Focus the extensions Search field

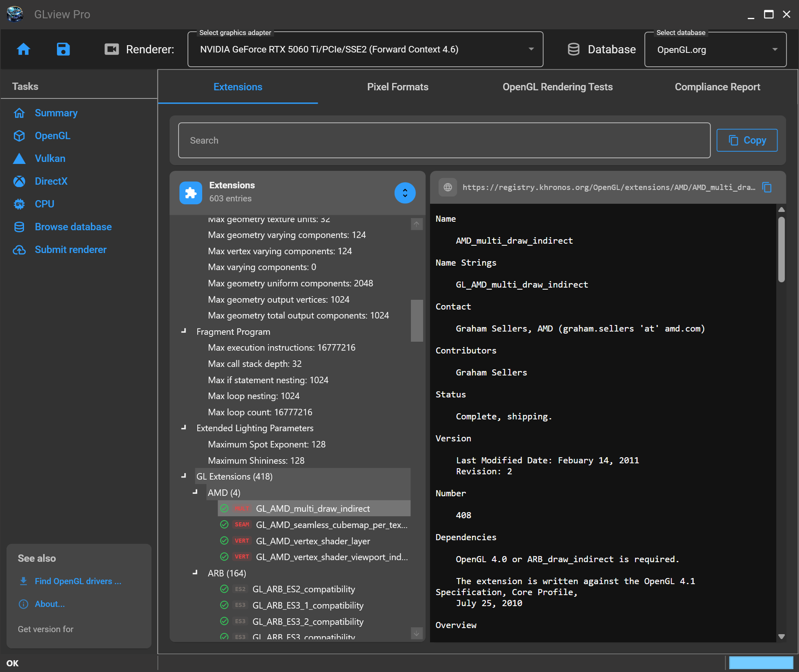(x=444, y=140)
